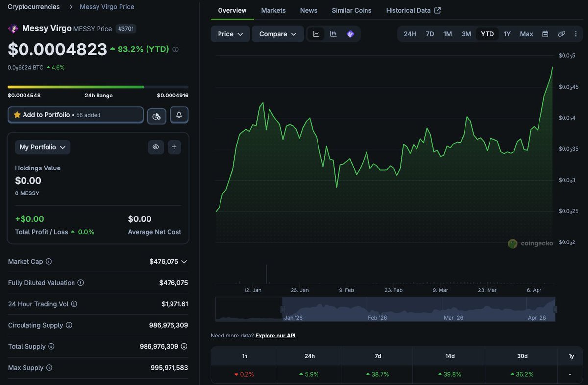Switch to the Overview tab
The height and width of the screenshot is (385, 588).
232,10
